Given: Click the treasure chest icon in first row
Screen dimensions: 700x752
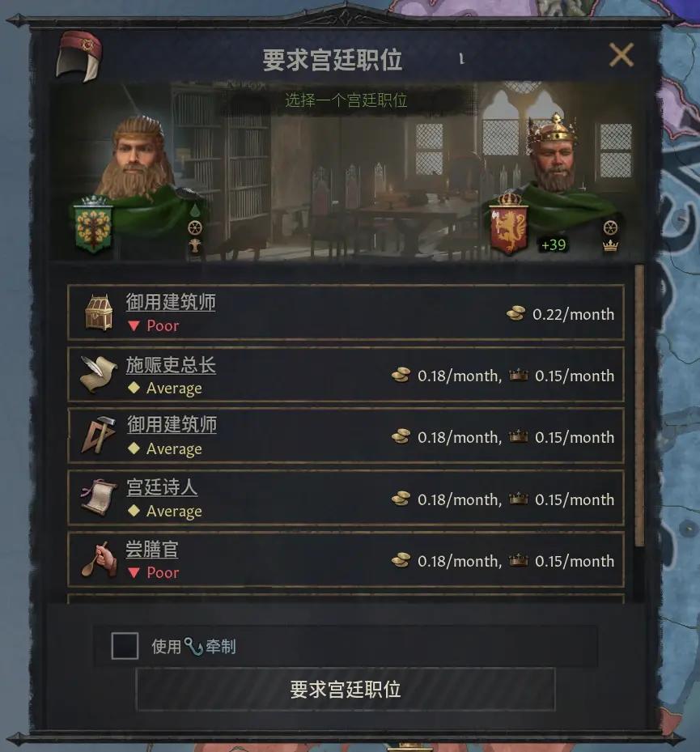Looking at the screenshot, I should coord(99,312).
